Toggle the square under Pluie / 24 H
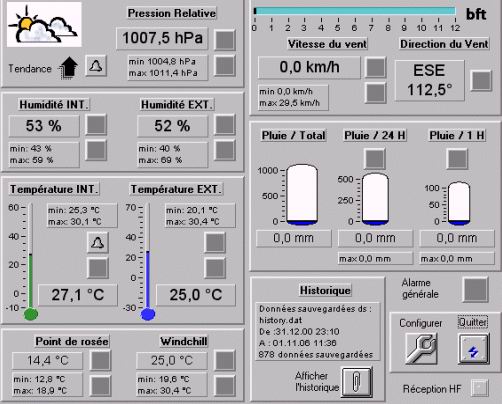The image size is (502, 404). [x=374, y=159]
